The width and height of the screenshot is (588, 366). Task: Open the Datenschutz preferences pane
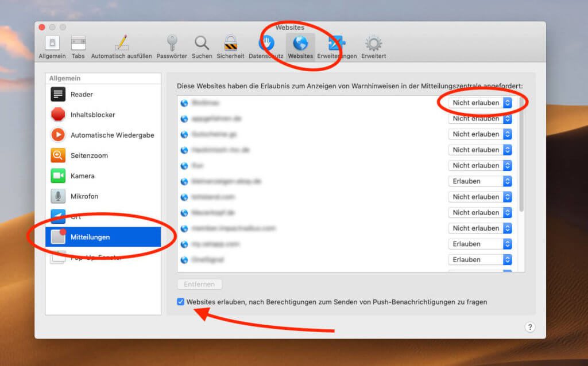click(x=266, y=45)
